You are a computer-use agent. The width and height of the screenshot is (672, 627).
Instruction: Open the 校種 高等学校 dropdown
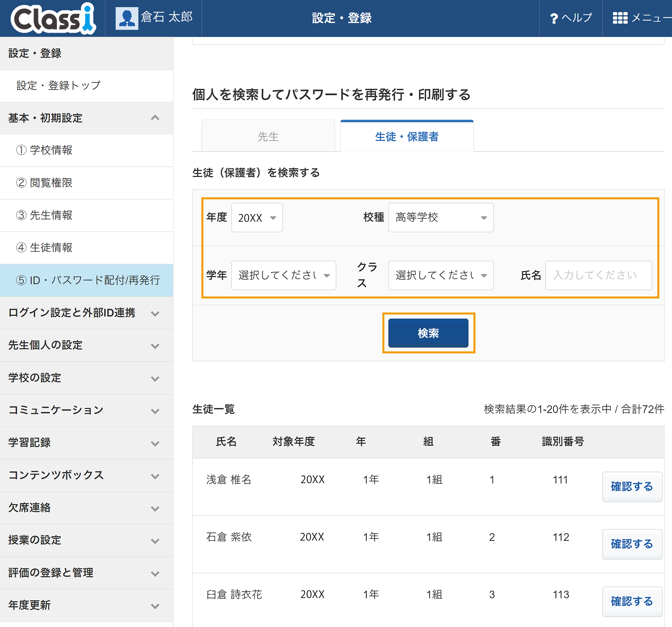tap(441, 218)
